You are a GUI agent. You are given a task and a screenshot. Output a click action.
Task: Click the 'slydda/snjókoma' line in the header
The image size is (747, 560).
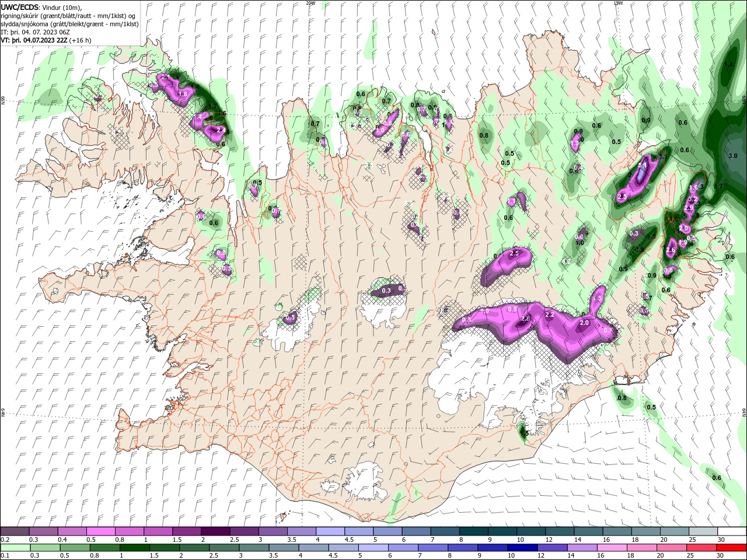69,24
